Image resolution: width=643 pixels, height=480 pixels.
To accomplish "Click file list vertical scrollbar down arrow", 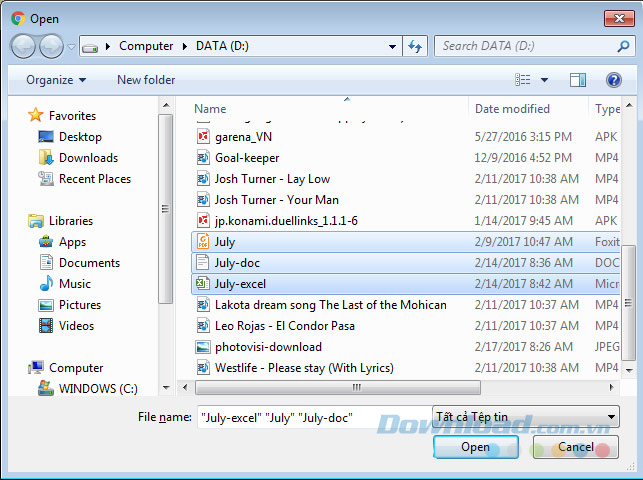I will tap(629, 371).
